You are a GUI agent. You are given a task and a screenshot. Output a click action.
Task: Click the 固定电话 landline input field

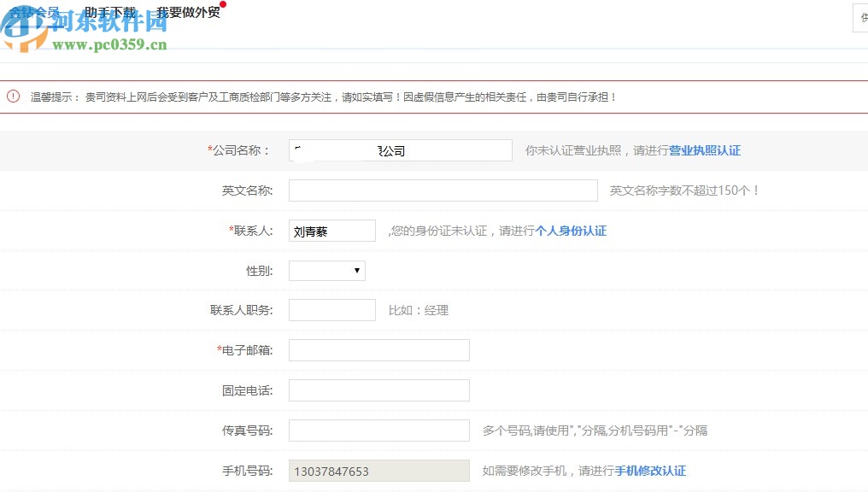(378, 390)
